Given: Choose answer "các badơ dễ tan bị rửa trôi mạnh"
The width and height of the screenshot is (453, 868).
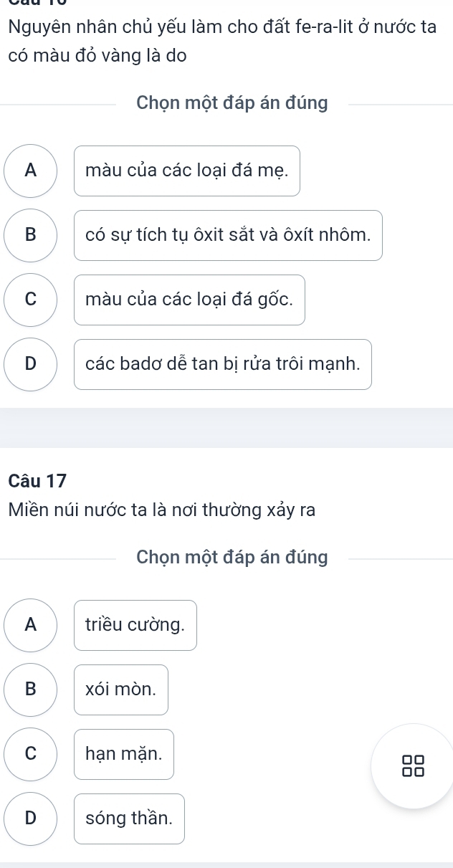Looking at the screenshot, I should 222,364.
